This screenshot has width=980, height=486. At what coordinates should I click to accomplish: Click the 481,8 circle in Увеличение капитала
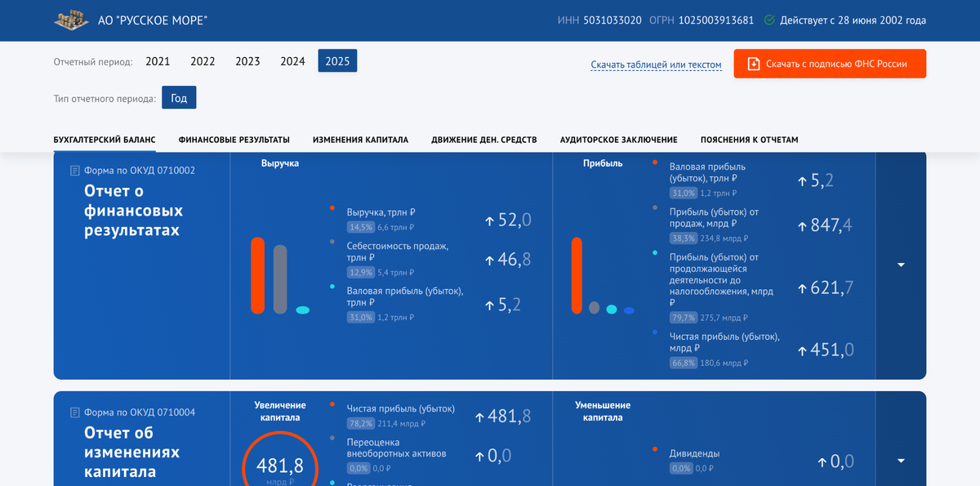click(x=279, y=466)
